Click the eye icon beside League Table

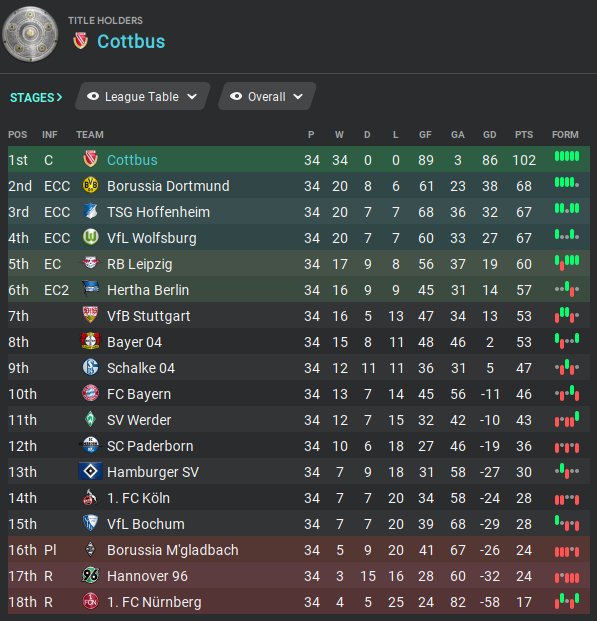pos(93,96)
